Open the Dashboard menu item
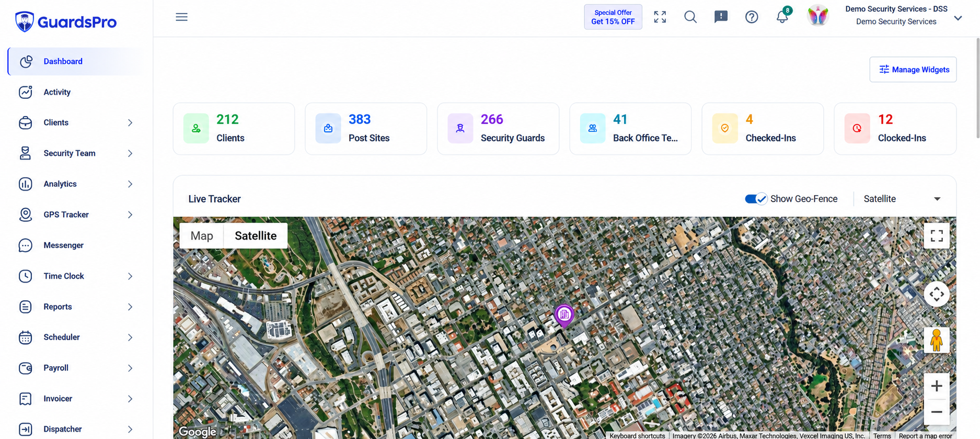Screen dimensions: 980x439 tap(76, 61)
